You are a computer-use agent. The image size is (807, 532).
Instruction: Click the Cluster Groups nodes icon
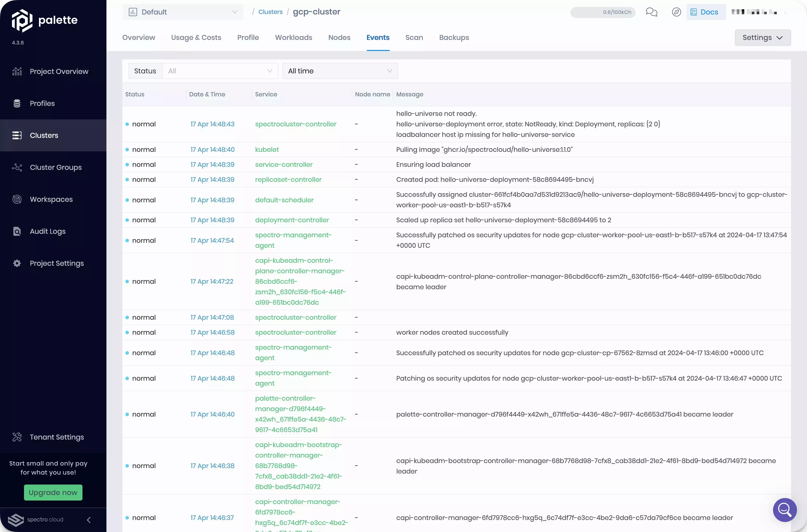pos(17,167)
